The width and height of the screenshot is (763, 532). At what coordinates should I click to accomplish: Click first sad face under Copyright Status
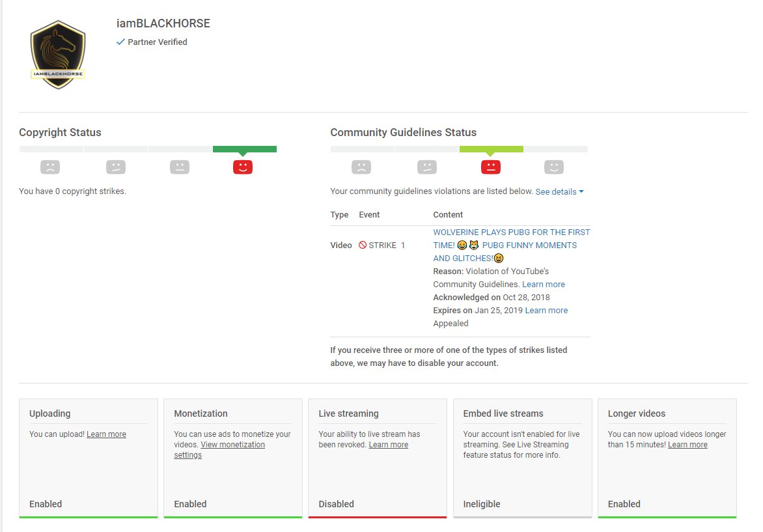coord(50,167)
